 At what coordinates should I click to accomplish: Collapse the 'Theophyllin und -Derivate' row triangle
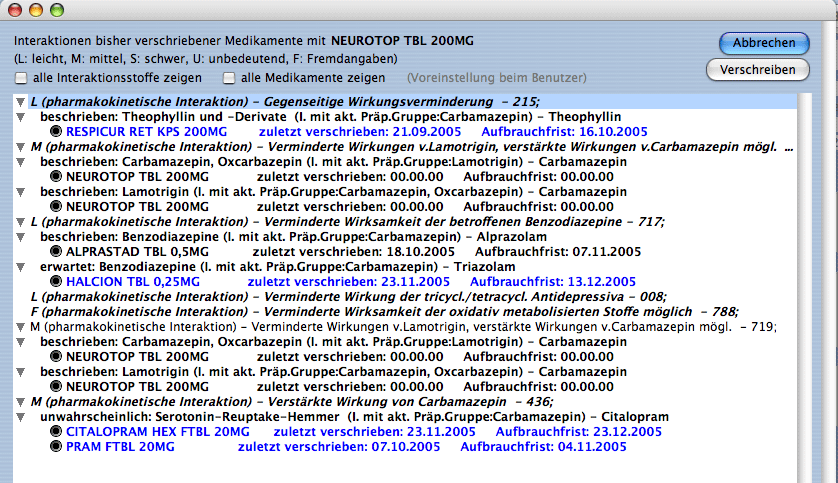pyautogui.click(x=20, y=116)
